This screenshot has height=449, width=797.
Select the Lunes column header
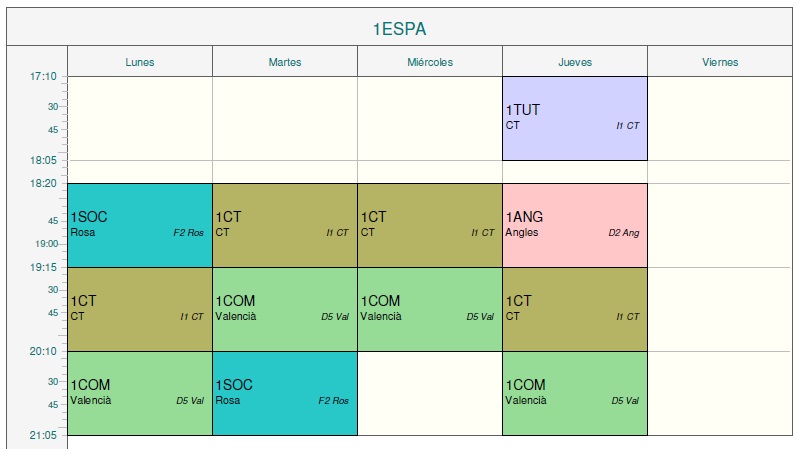[x=140, y=62]
